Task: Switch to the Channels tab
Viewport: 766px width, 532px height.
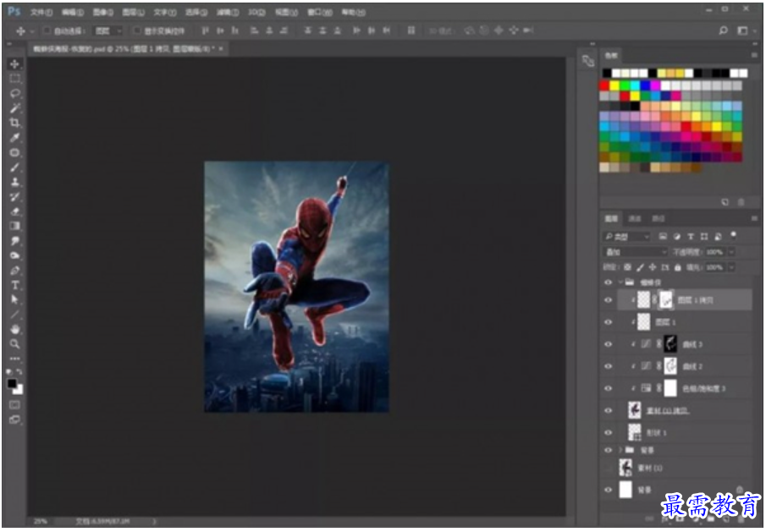Action: tap(634, 219)
